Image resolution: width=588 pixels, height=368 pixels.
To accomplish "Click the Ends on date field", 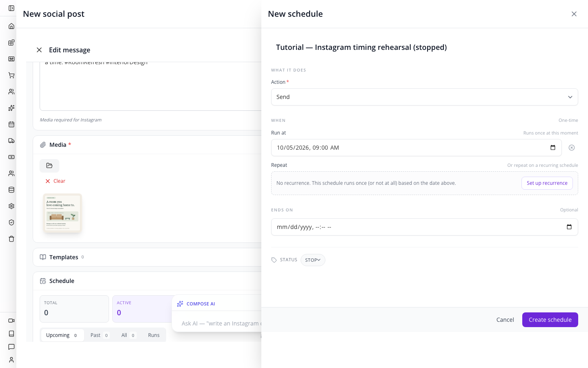I will pos(425,227).
